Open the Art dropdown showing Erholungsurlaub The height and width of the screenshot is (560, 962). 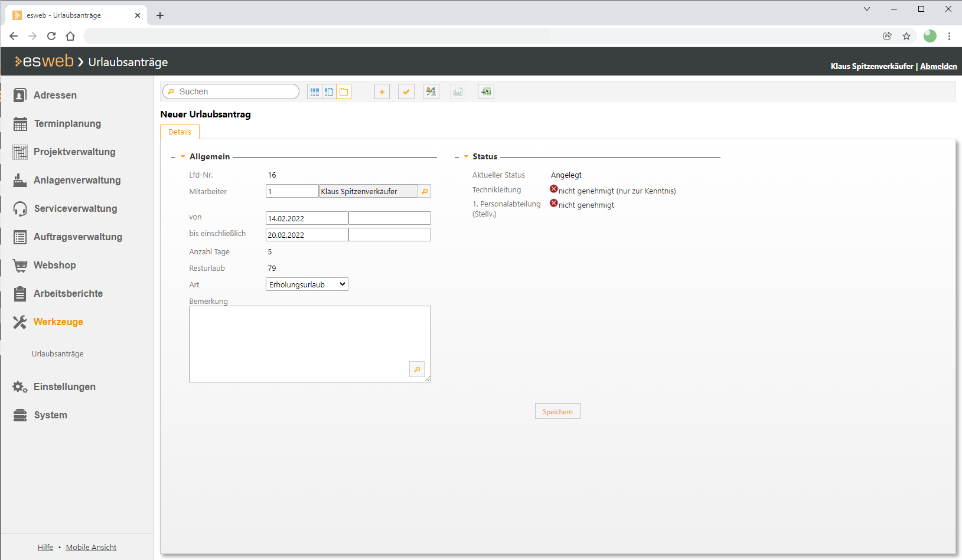307,284
